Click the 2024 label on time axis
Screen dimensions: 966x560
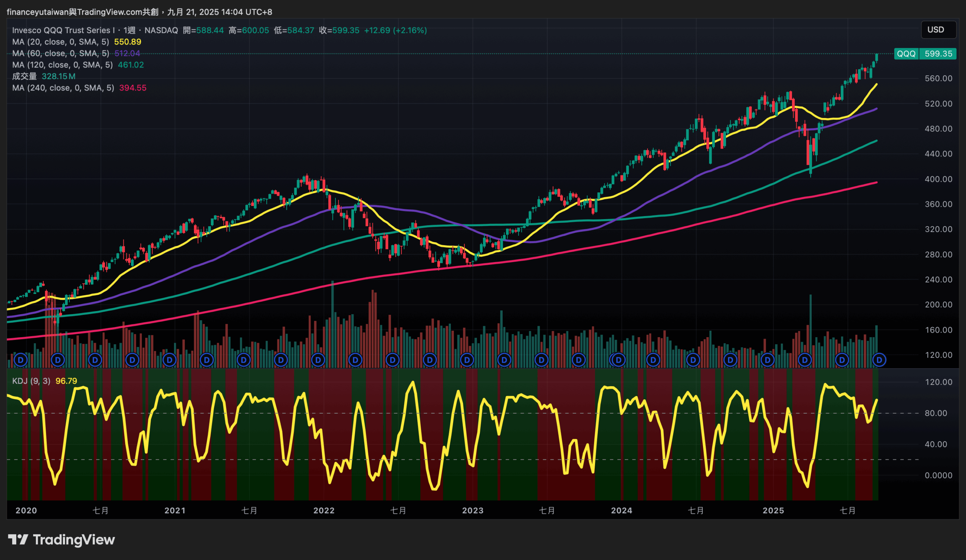(x=621, y=511)
